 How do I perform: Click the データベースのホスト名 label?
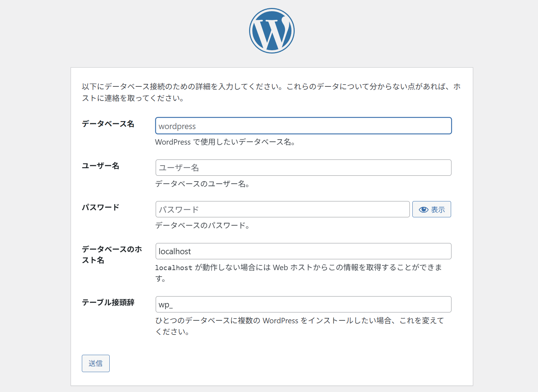[112, 254]
